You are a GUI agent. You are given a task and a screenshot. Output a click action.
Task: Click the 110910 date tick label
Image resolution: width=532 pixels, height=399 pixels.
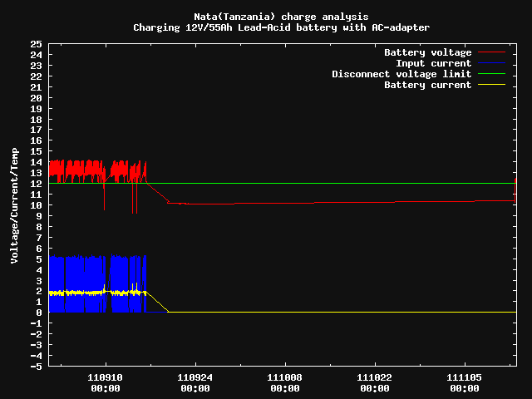105,377
